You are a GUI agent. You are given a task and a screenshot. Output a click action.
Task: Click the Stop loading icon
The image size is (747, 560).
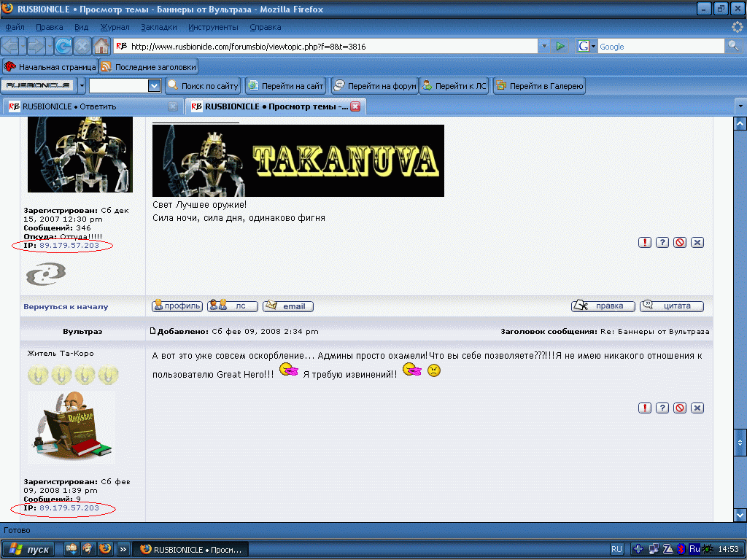point(82,46)
